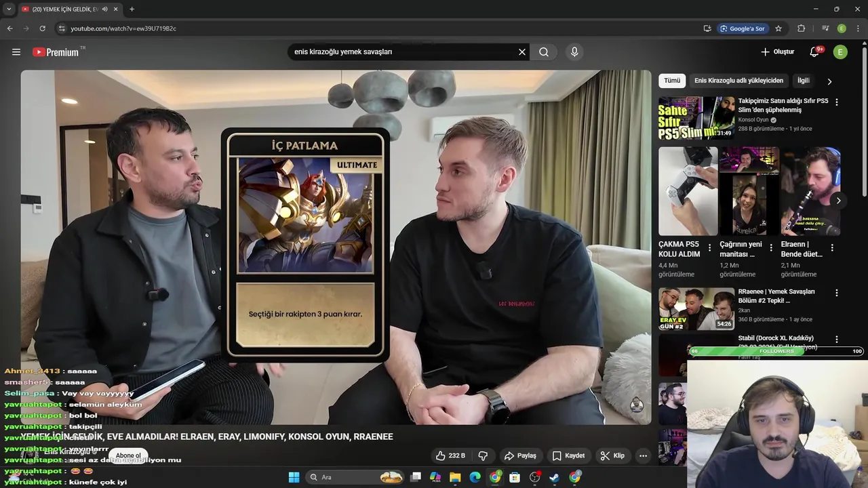Open the Sahte Sıfır PS5 Slim thumbnail
This screenshot has height=488, width=868.
(696, 118)
